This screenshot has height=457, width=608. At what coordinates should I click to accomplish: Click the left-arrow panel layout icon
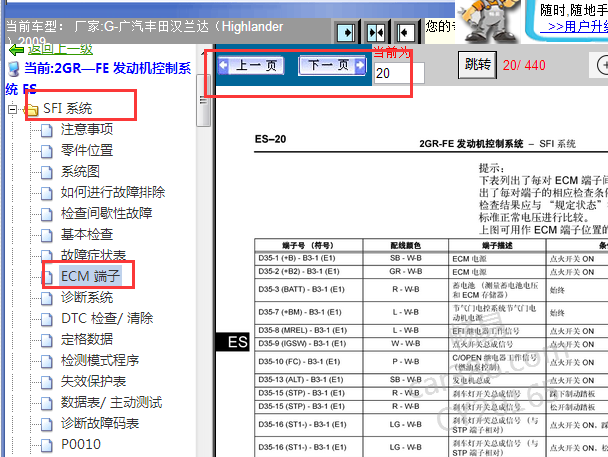pos(406,32)
